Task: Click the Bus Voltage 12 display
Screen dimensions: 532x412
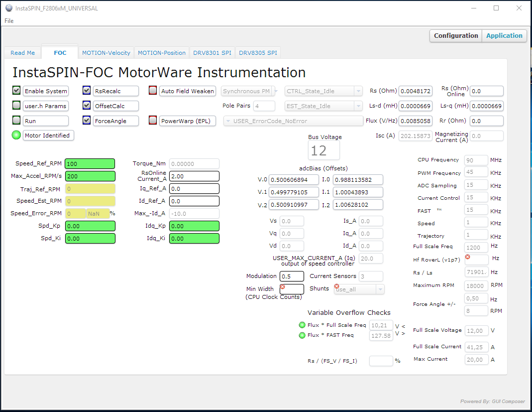Action: point(323,150)
